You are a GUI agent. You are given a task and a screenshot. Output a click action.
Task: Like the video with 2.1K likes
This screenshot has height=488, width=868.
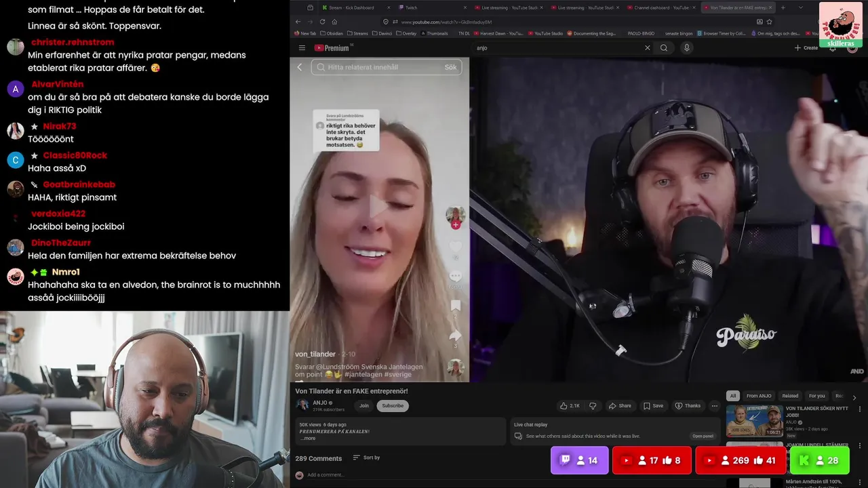click(x=570, y=406)
